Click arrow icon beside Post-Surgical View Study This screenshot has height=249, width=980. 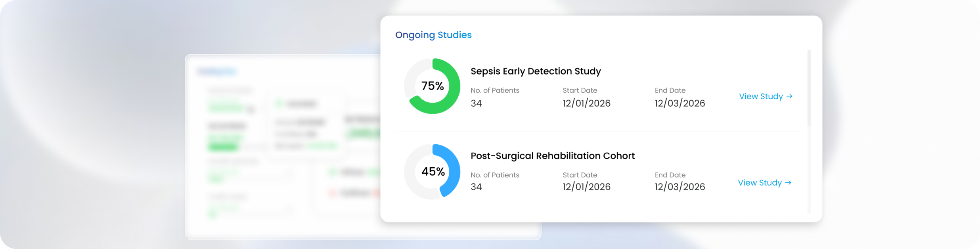(x=788, y=183)
